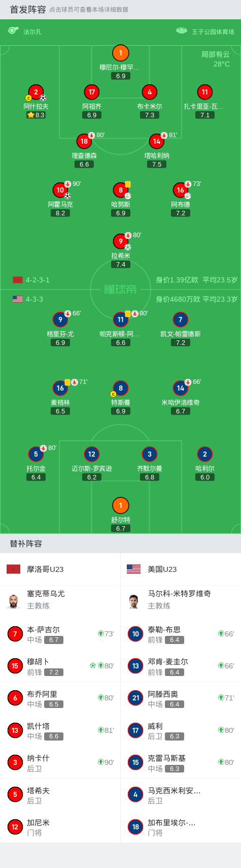Open captain 阿什拉夫 number 2 player icon
This screenshot has width=241, height=868.
[x=36, y=92]
